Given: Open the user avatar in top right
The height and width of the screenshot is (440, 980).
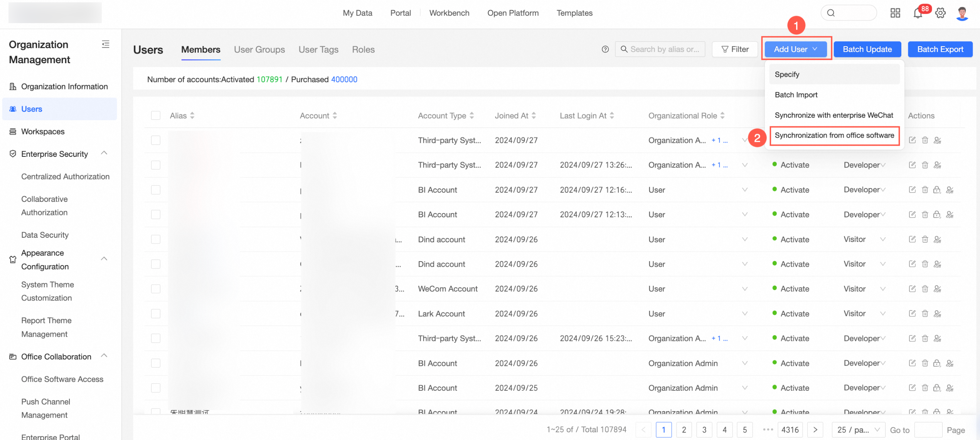Looking at the screenshot, I should 962,13.
